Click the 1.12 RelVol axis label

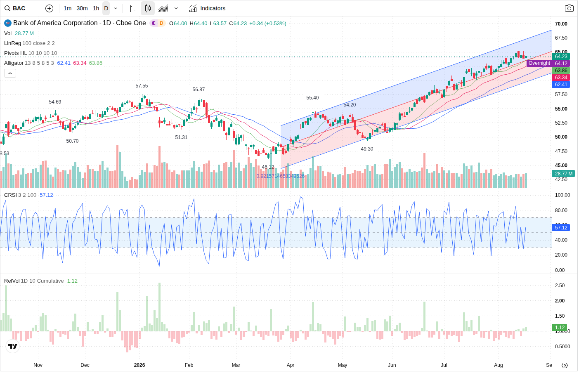pyautogui.click(x=560, y=328)
